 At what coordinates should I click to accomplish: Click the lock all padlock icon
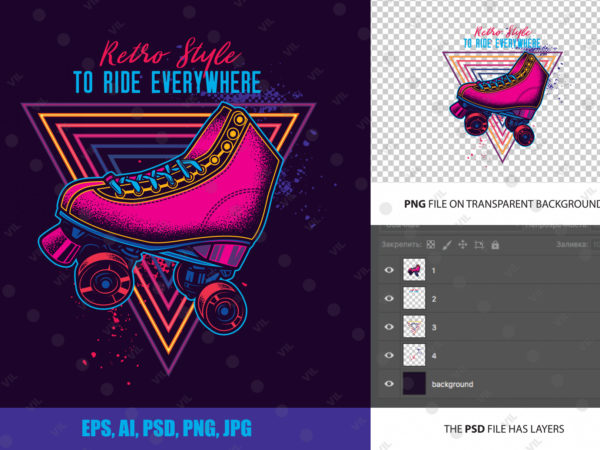pyautogui.click(x=495, y=245)
